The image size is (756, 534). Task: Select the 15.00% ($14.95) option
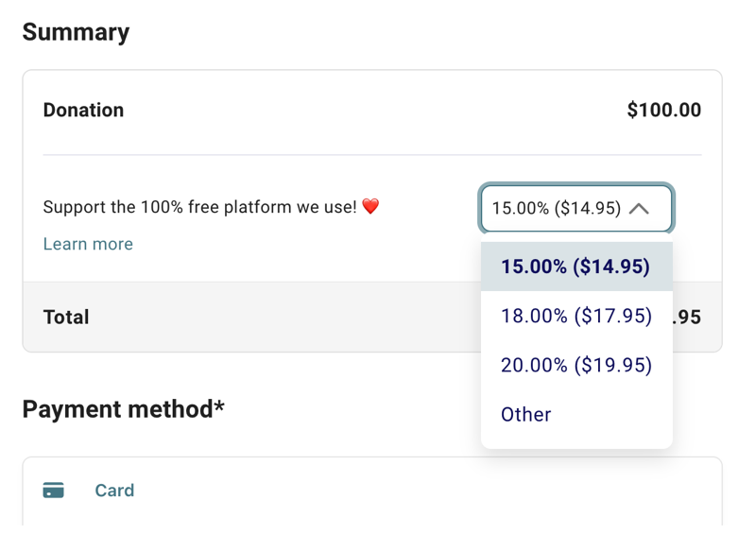pyautogui.click(x=576, y=267)
